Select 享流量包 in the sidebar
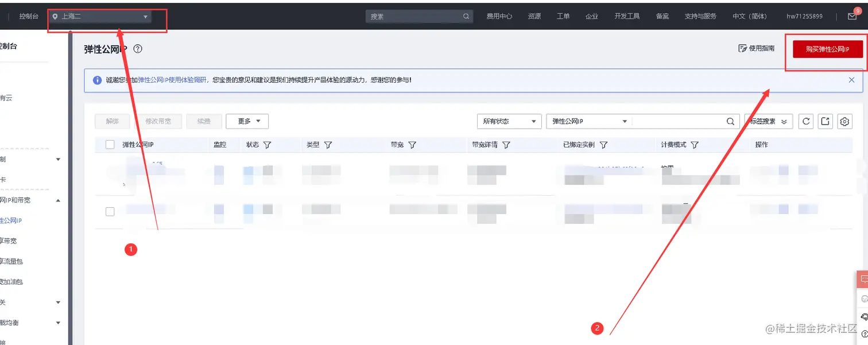 tap(11, 261)
